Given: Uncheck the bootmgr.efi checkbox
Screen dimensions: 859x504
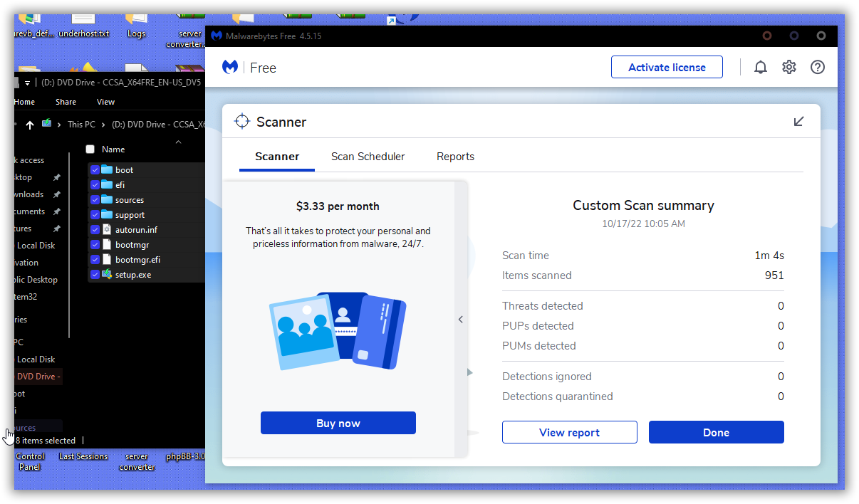Looking at the screenshot, I should point(95,260).
